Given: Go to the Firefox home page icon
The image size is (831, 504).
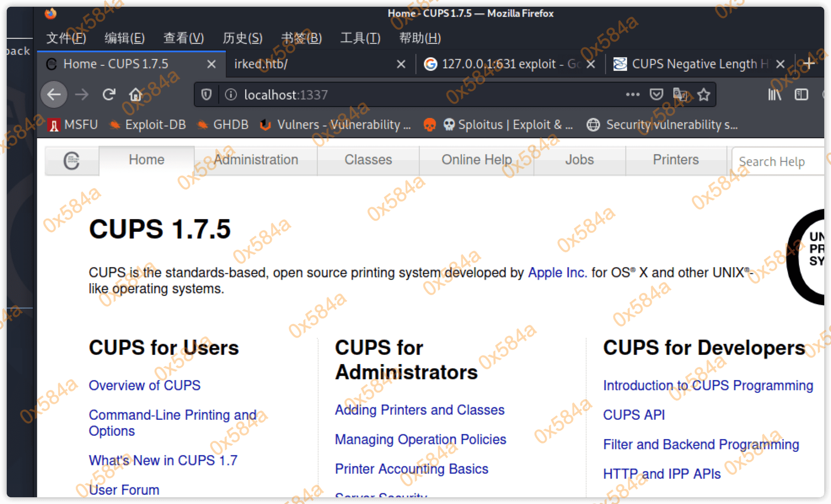Looking at the screenshot, I should click(135, 94).
